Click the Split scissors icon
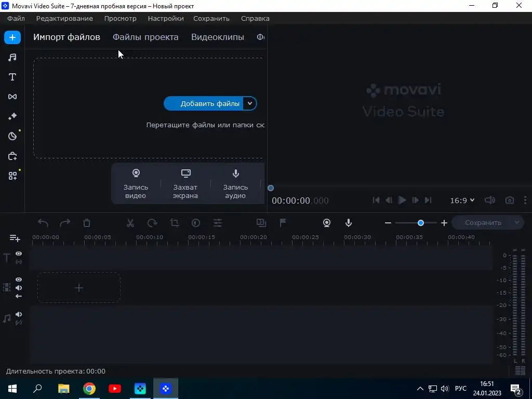 click(x=130, y=223)
